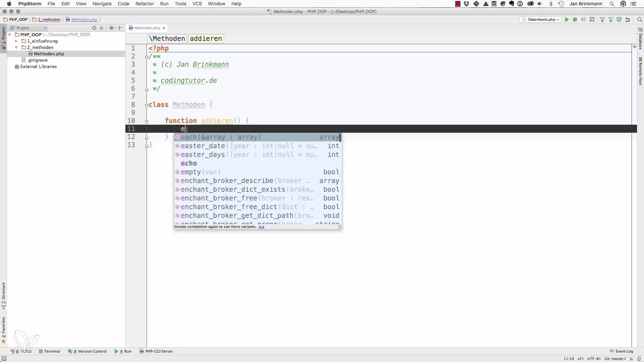This screenshot has width=644, height=362.
Task: Open the Tools menu
Action: (180, 4)
